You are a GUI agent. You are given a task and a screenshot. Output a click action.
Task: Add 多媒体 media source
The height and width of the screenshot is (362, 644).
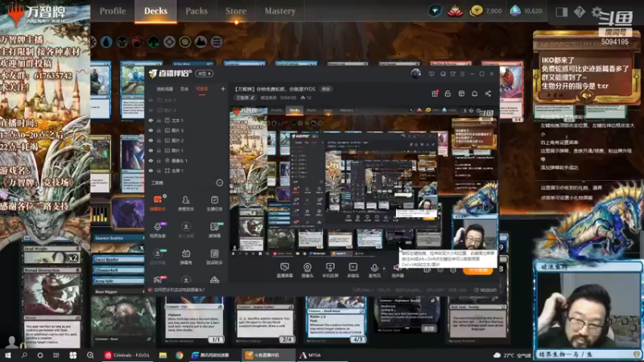pos(353,270)
